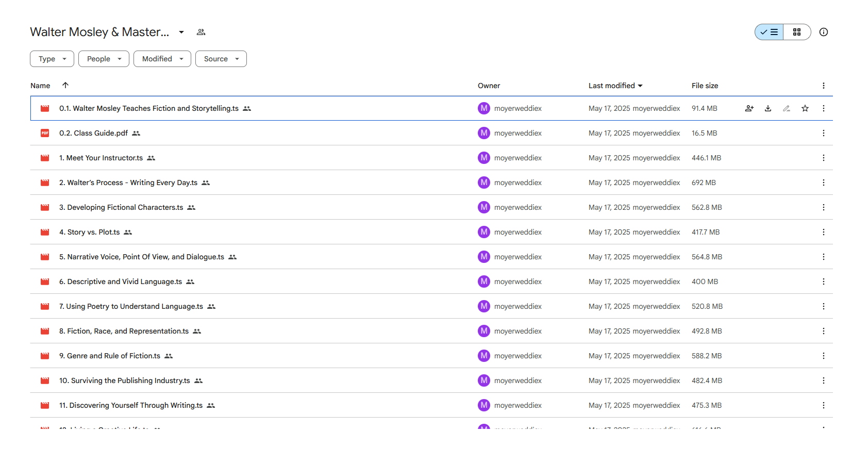Open folder name dropdown arrow
This screenshot has height=464, width=868.
(x=181, y=32)
